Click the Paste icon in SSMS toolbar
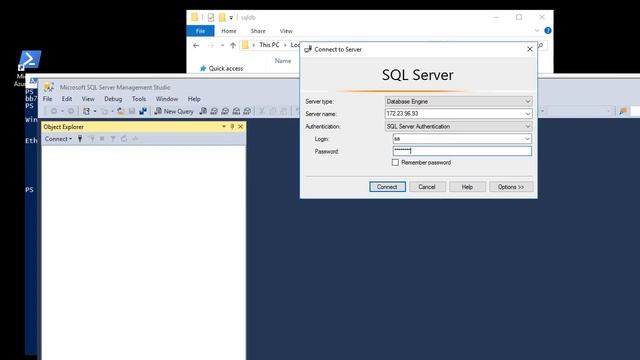Image resolution: width=640 pixels, height=360 pixels. pos(284,111)
